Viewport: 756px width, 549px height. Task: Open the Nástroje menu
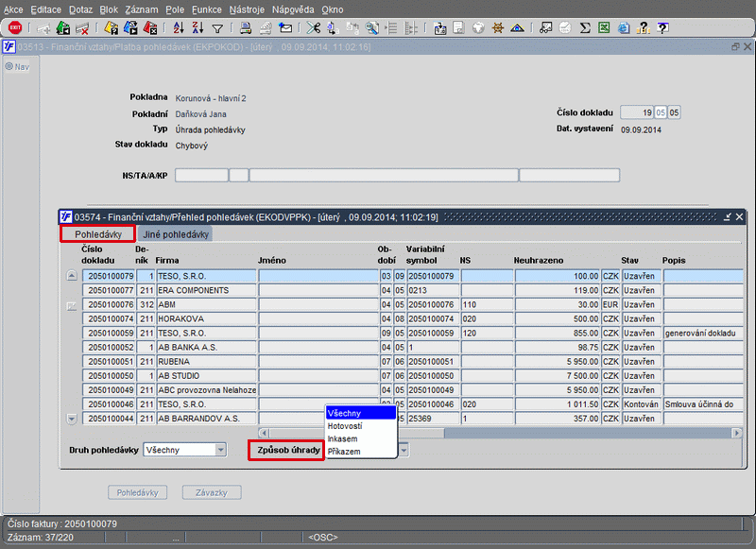(x=247, y=9)
